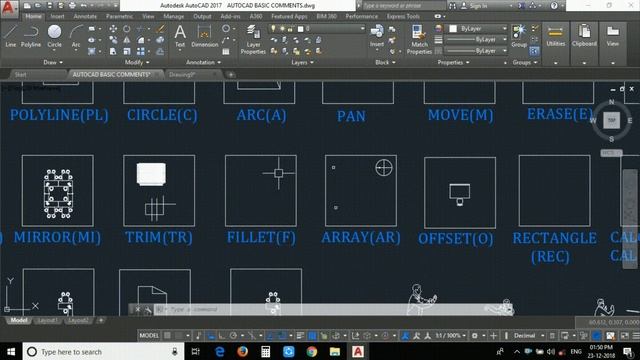Toggle MODEL space button
The height and width of the screenshot is (360, 640).
(x=149, y=336)
